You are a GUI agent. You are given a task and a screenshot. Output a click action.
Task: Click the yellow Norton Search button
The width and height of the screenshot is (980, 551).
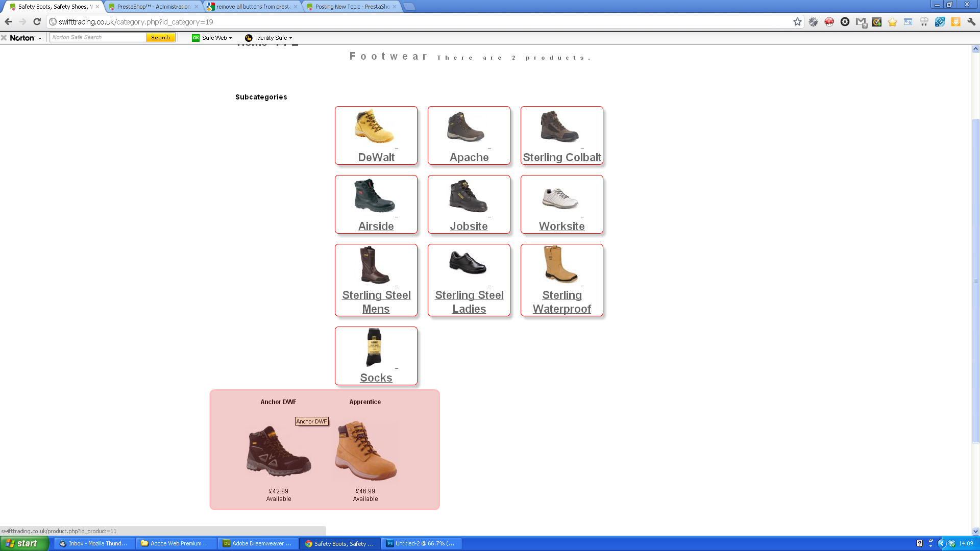click(160, 37)
